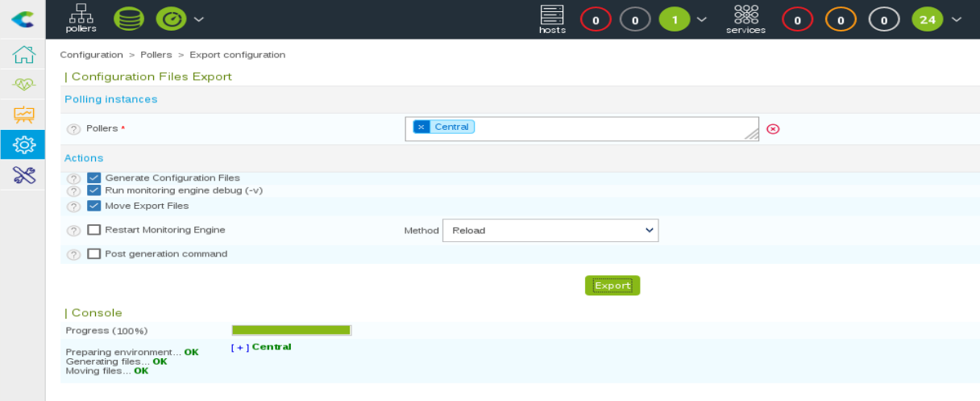
Task: Click the green export progress bar
Action: [x=291, y=330]
